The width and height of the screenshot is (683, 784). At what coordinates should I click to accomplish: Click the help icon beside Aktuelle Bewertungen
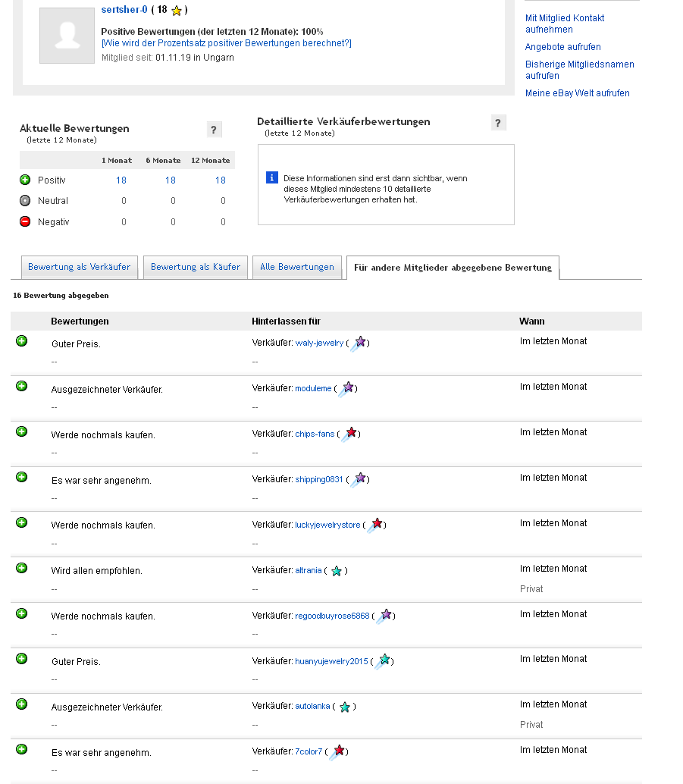coord(214,130)
